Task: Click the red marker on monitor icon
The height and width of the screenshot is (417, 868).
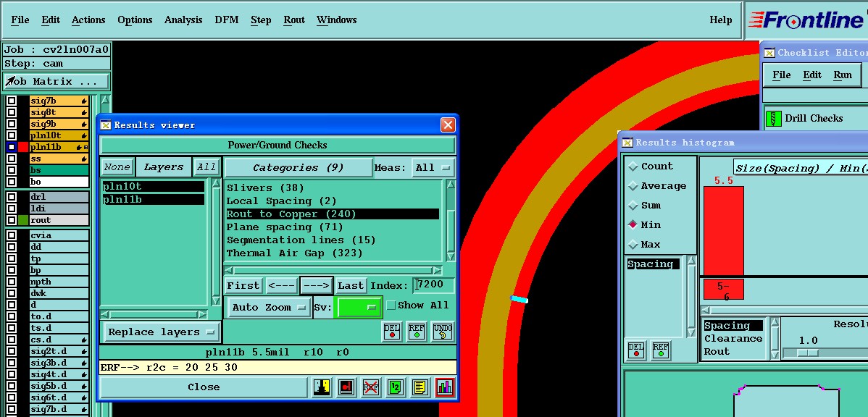Action: 346,387
